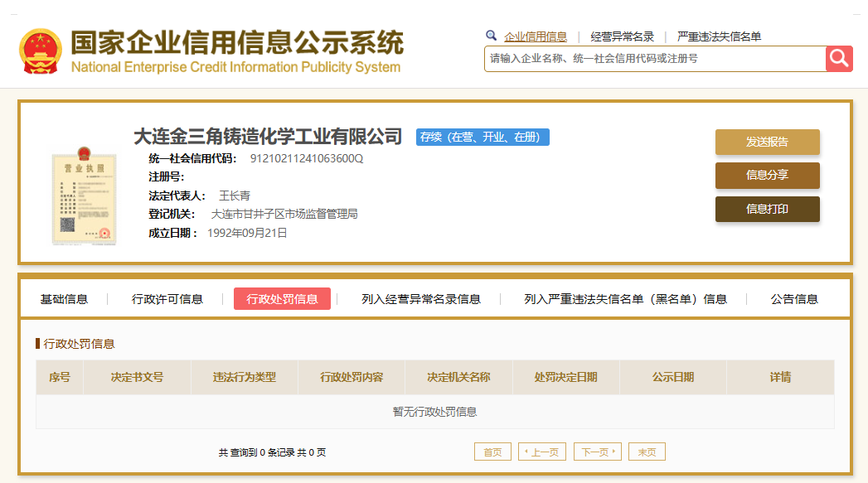Click the 公示日期 column header

click(673, 377)
